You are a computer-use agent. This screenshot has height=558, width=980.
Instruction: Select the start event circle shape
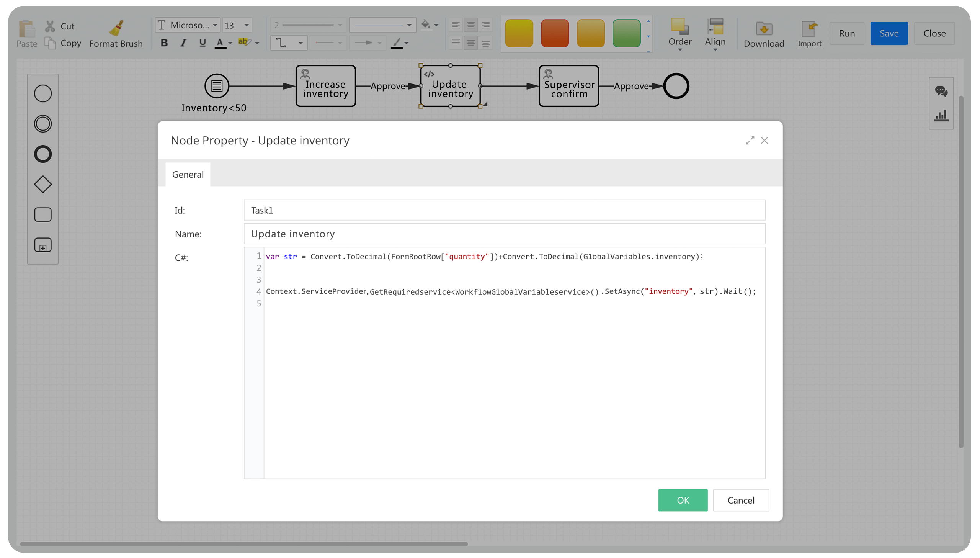tap(43, 93)
